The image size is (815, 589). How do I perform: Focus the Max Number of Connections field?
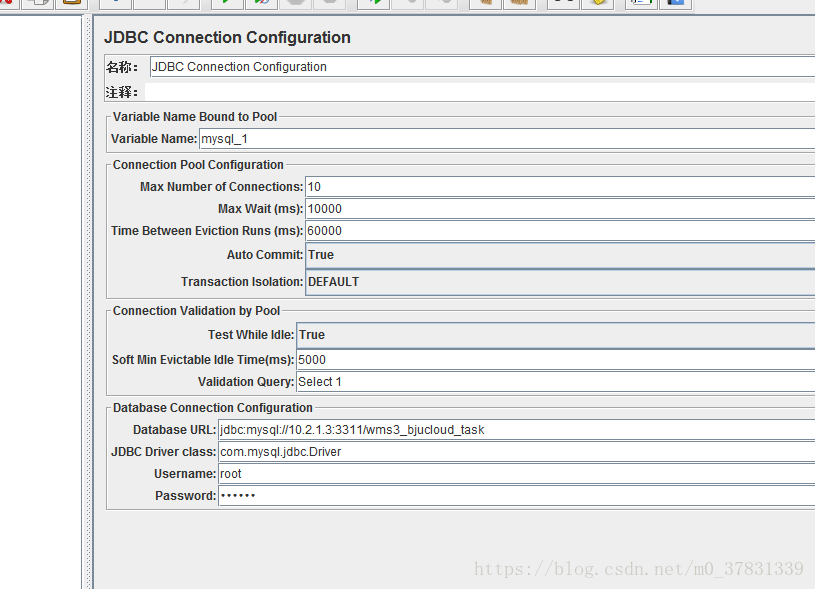pyautogui.click(x=560, y=187)
